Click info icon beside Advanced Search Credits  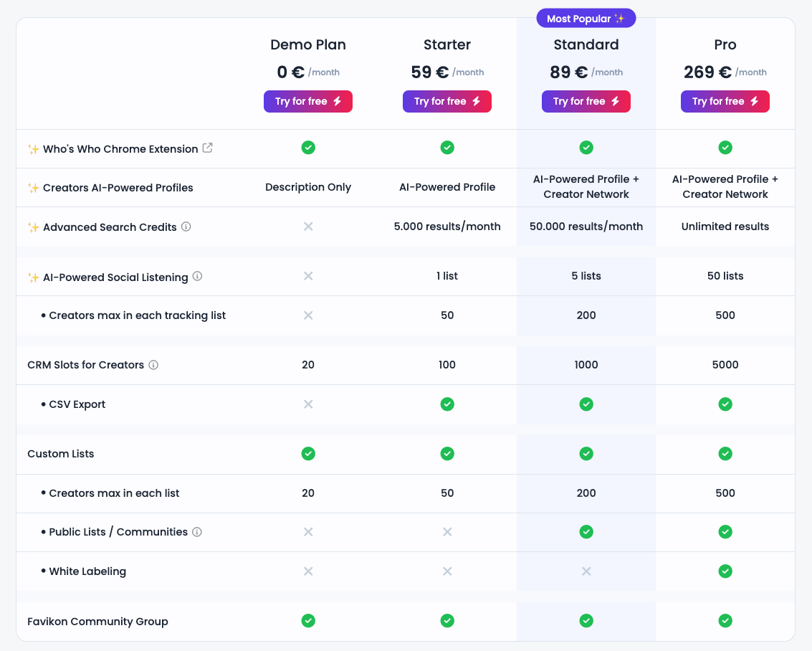point(186,227)
